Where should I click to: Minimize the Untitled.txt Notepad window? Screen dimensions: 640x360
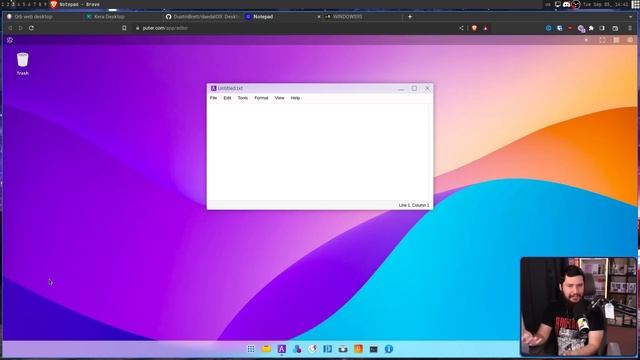click(401, 89)
